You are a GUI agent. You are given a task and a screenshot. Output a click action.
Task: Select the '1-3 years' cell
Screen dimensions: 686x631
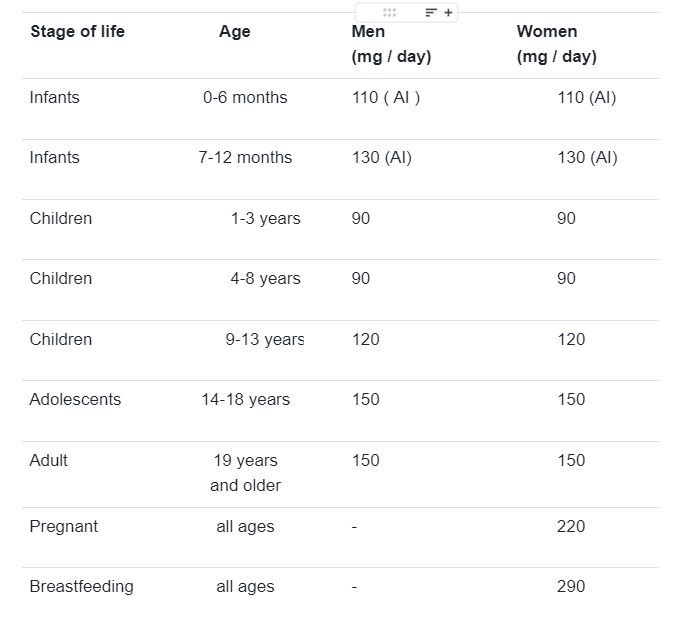pyautogui.click(x=266, y=218)
